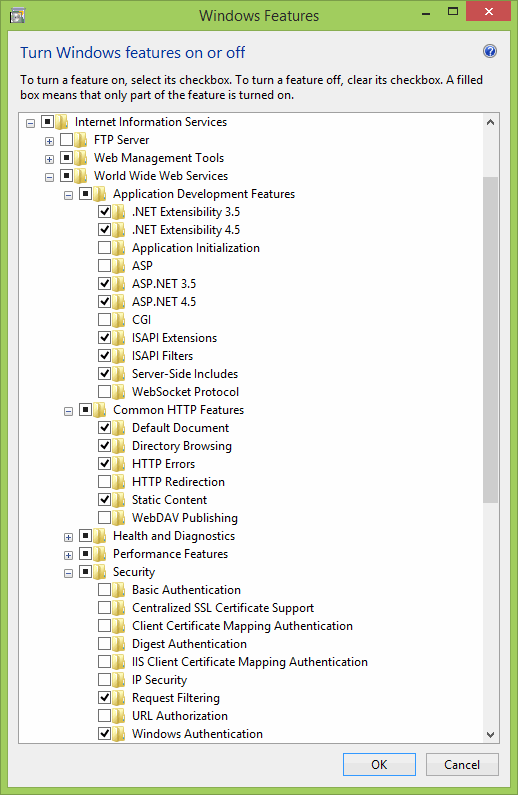
Task: Check Basic Authentication checkbox
Action: click(104, 590)
